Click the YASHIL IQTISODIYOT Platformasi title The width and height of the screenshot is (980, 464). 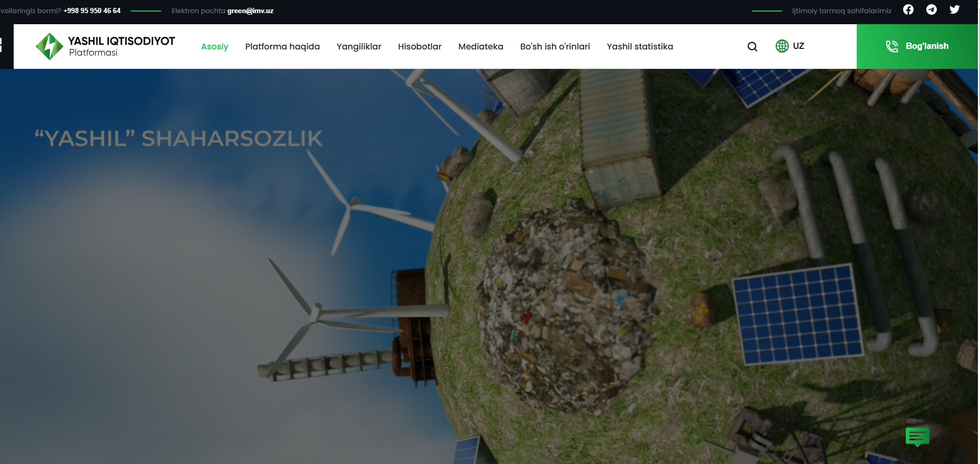tap(121, 46)
